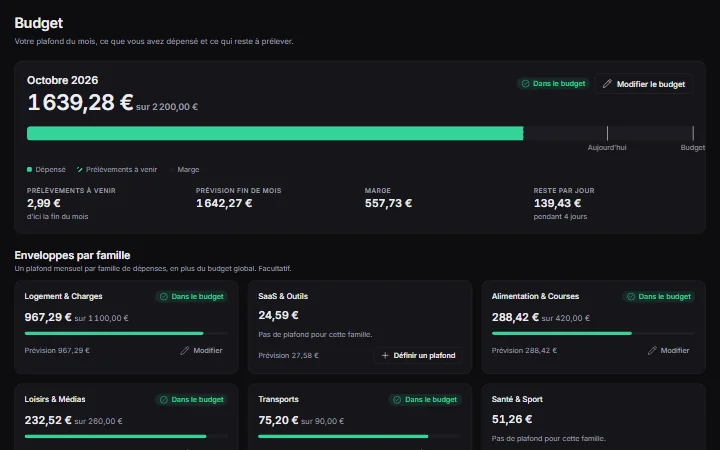
Task: Click the main October budget progress bar
Action: [x=360, y=134]
